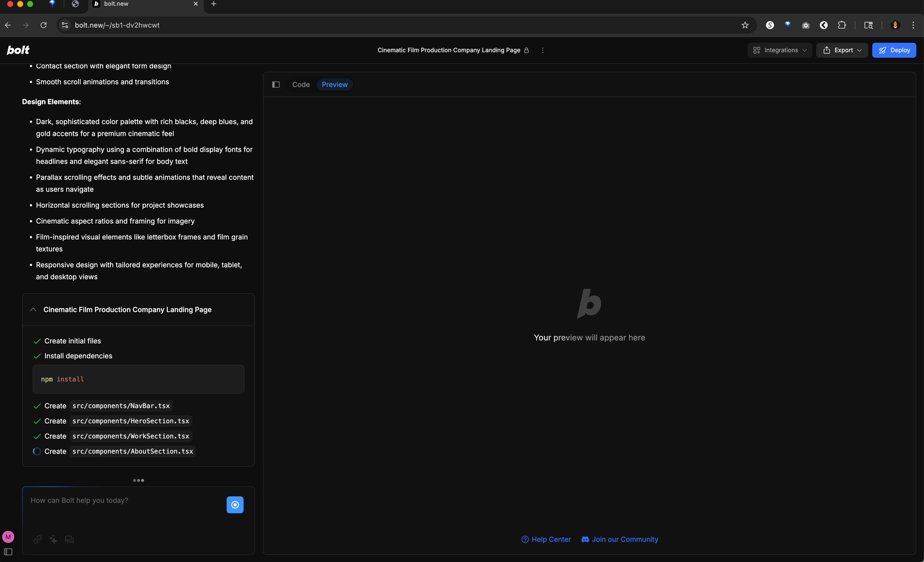This screenshot has height=562, width=924.
Task: Click 'Cinematic aspect ratios and framing' bullet
Action: click(x=115, y=221)
